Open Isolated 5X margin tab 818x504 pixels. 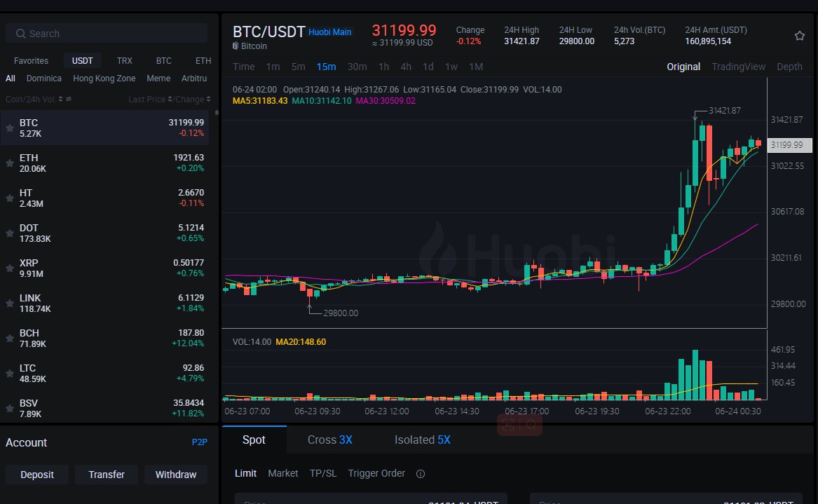422,440
